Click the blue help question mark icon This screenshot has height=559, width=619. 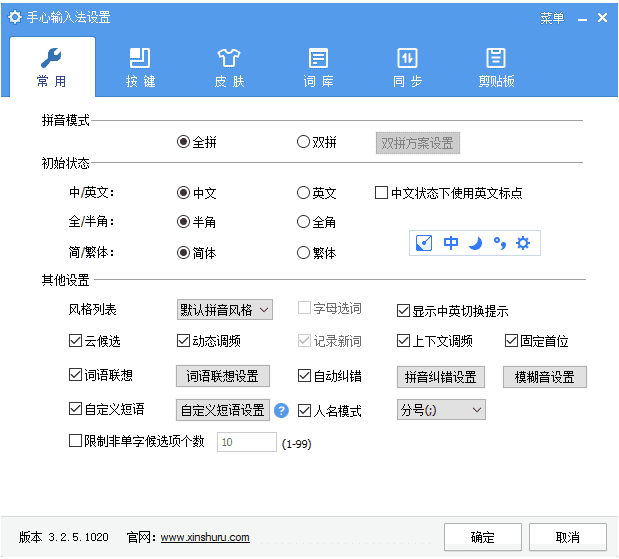(282, 410)
